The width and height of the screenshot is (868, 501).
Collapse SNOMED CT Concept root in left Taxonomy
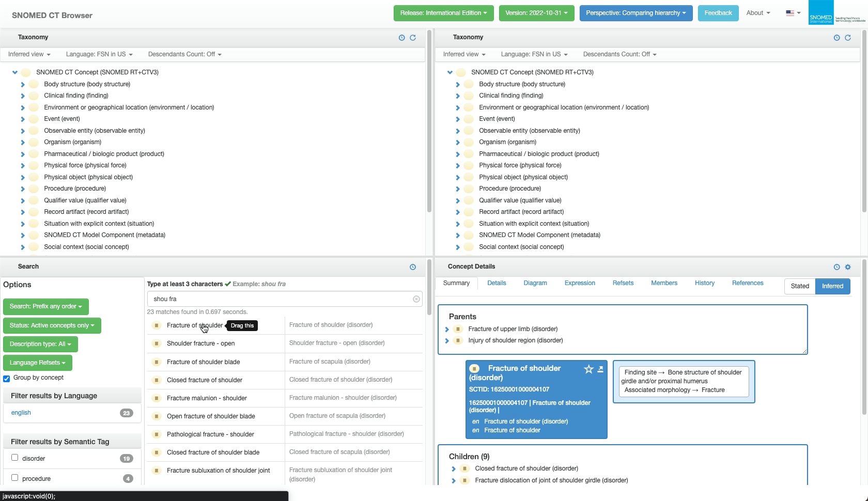click(x=15, y=72)
